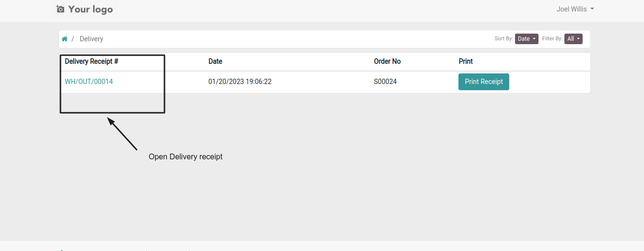Click the Open Delivery receipt annotation text
The height and width of the screenshot is (251, 644).
pyautogui.click(x=186, y=156)
